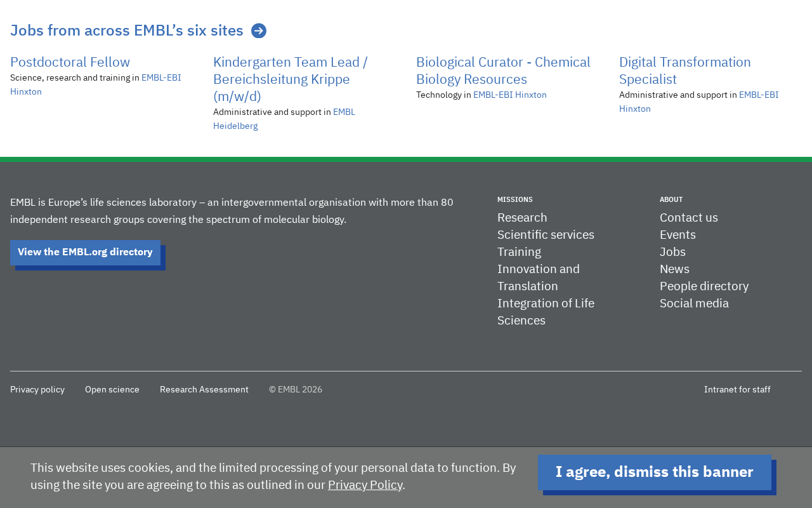This screenshot has width=812, height=508.
Task: Select the © EMBL 2026 copyright text
Action: (296, 390)
